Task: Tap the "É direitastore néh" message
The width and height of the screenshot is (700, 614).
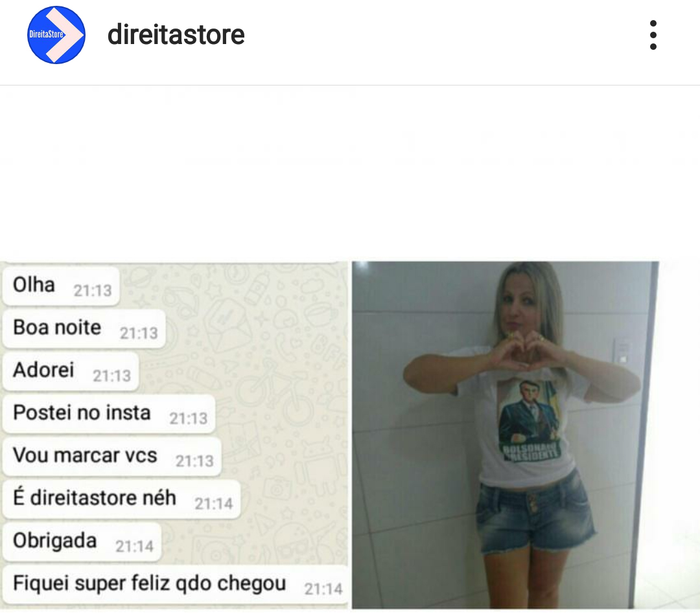Action: click(x=121, y=499)
